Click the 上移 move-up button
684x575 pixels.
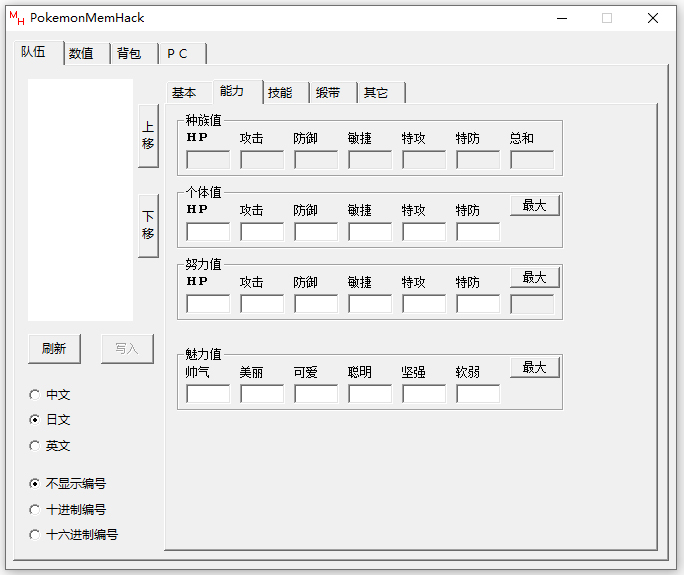pos(148,136)
